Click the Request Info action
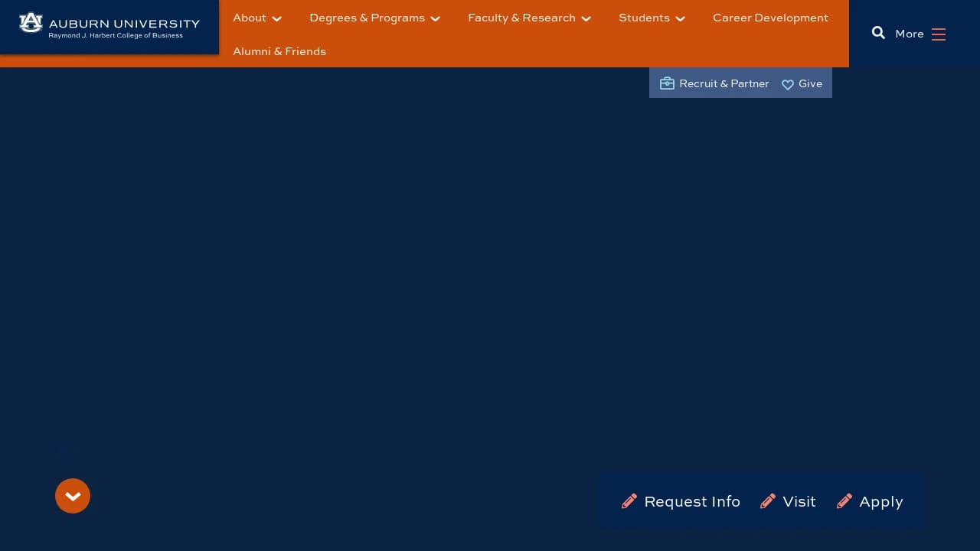This screenshot has width=980, height=551. pyautogui.click(x=691, y=501)
